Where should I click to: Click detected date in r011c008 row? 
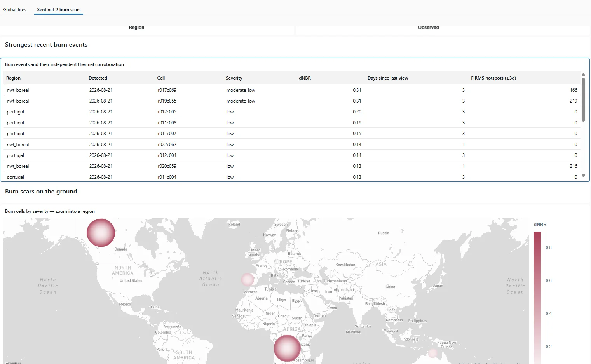click(101, 123)
